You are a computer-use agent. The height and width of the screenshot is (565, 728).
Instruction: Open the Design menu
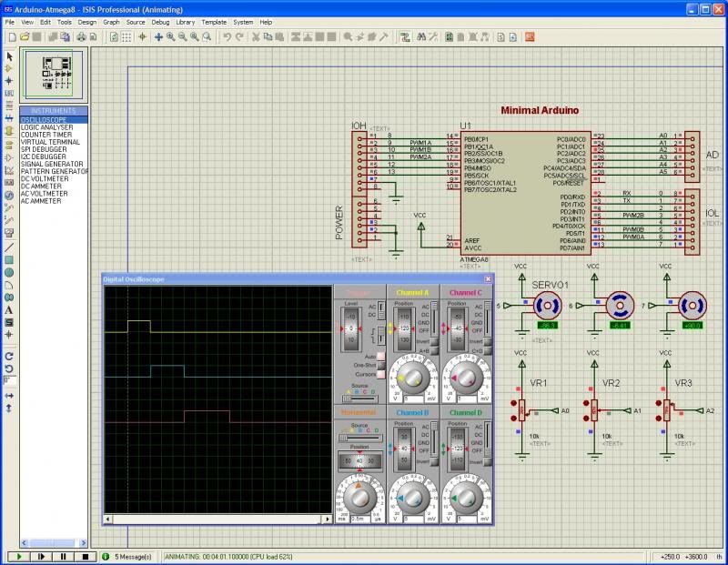[x=86, y=22]
